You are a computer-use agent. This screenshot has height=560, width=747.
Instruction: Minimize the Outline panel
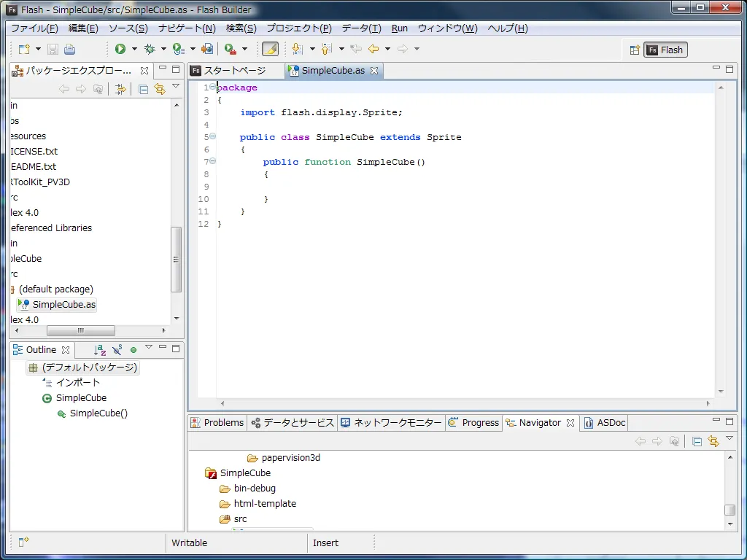tap(163, 347)
